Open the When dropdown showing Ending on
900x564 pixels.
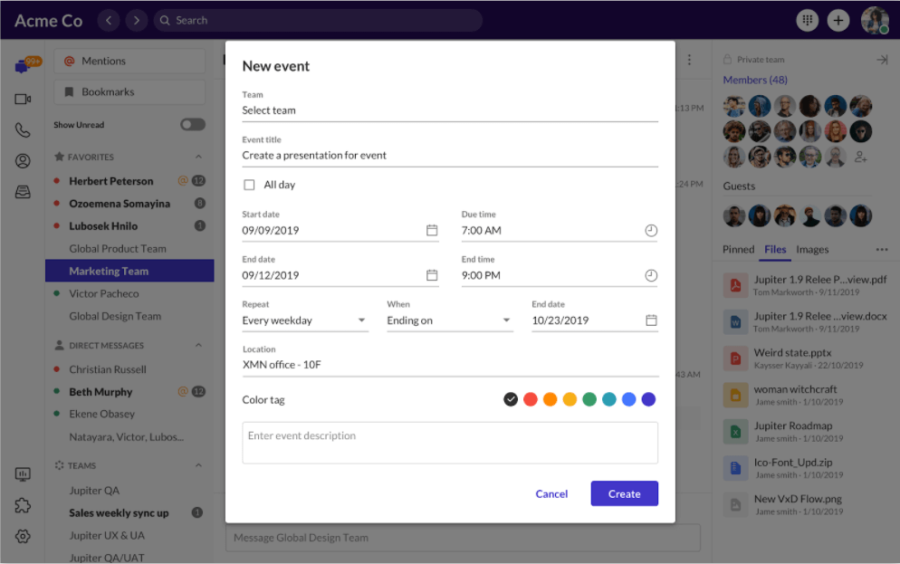point(449,321)
